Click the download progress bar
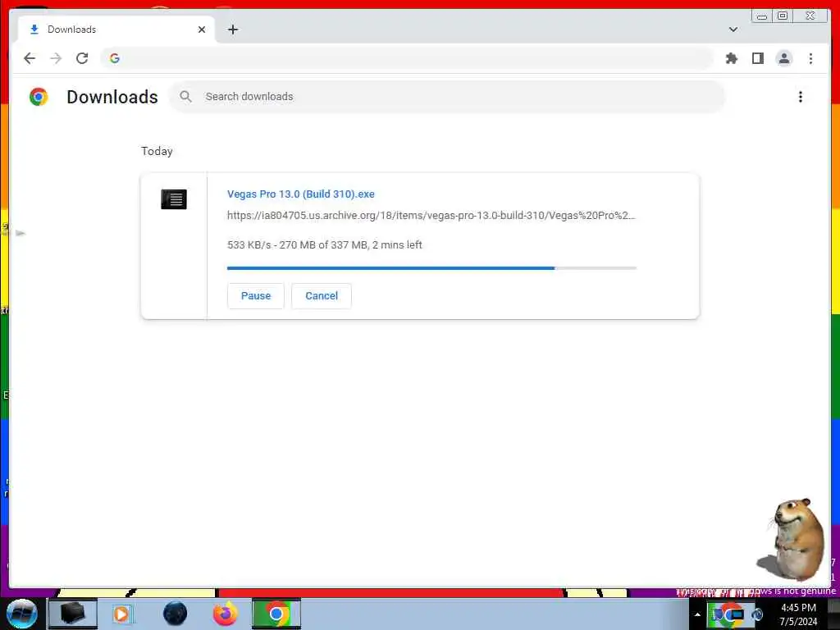This screenshot has height=630, width=840. [x=431, y=268]
